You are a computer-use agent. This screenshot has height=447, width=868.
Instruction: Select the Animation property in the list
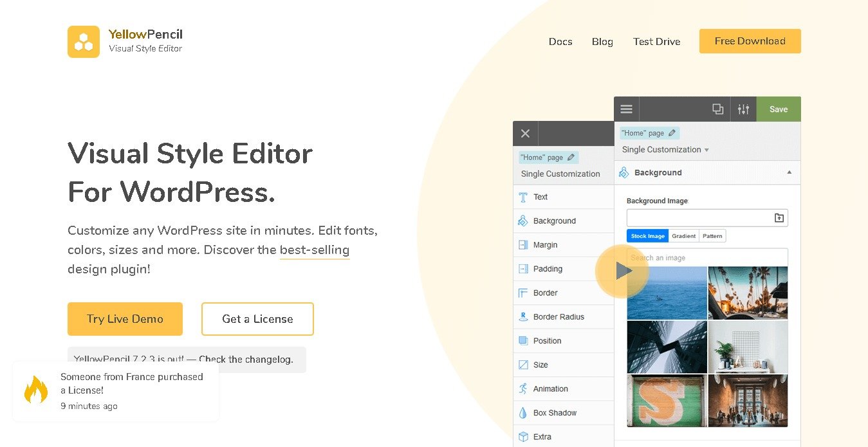tap(550, 389)
